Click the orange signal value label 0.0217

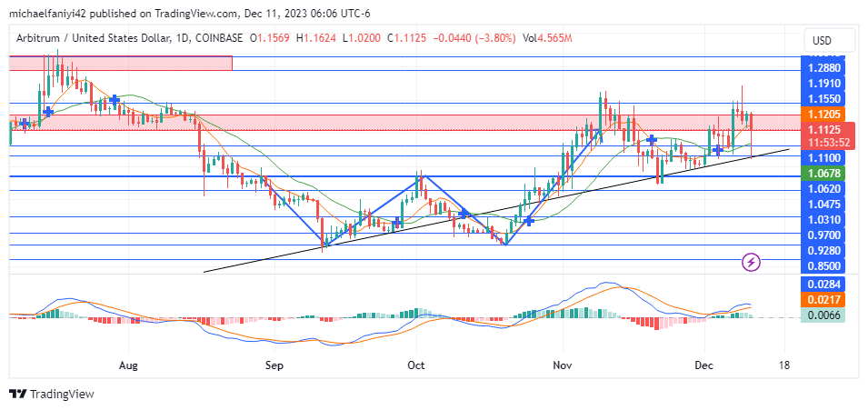[823, 300]
